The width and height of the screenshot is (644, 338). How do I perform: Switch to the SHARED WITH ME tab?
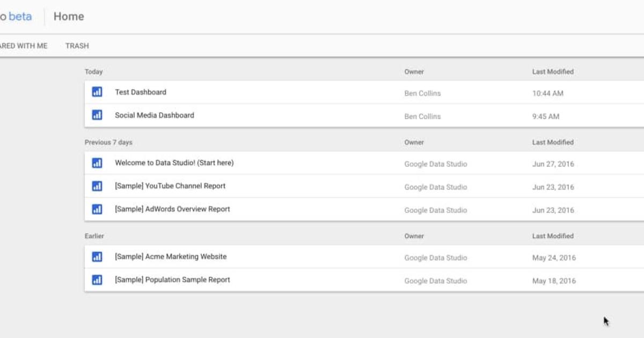pos(24,46)
